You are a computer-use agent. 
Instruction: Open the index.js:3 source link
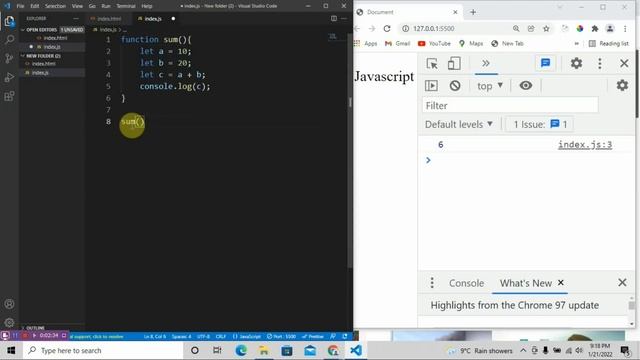coord(585,144)
